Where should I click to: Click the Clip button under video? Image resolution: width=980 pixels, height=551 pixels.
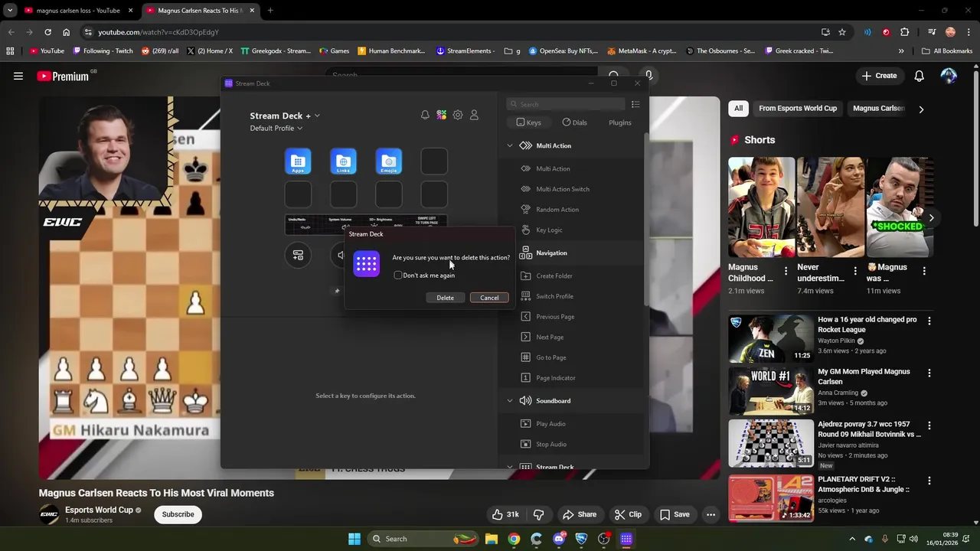(628, 514)
